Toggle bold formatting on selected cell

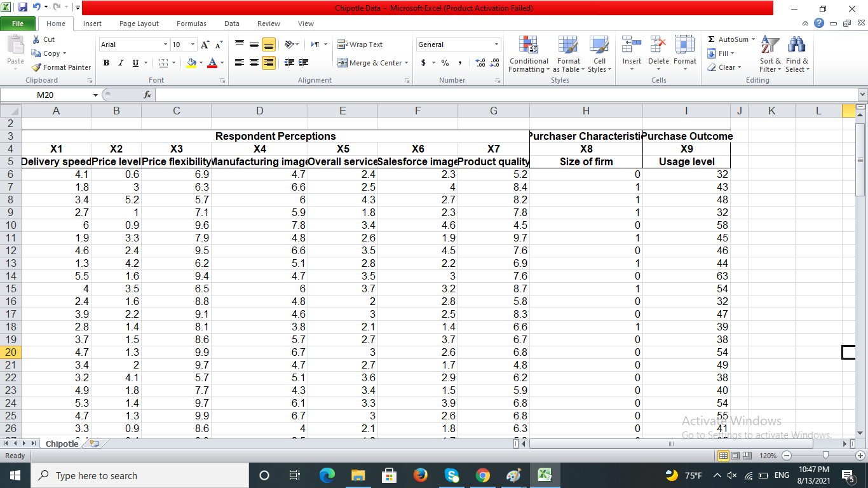(x=106, y=63)
